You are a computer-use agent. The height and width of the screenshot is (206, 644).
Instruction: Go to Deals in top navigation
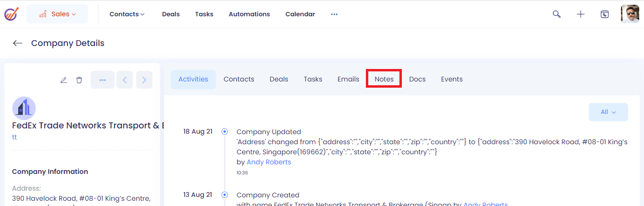[171, 14]
